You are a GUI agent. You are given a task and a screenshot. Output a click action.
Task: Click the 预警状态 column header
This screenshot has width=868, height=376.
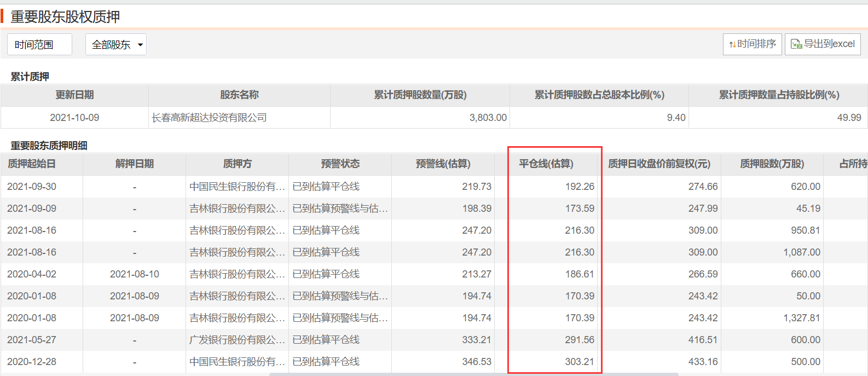(x=340, y=164)
